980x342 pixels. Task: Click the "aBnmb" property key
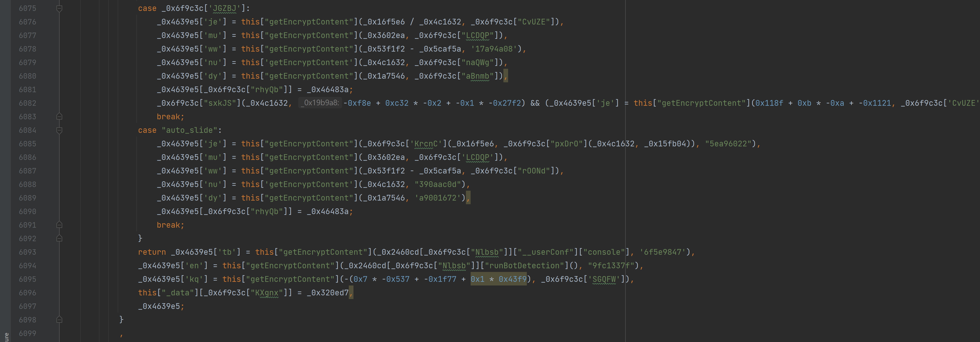tap(477, 76)
